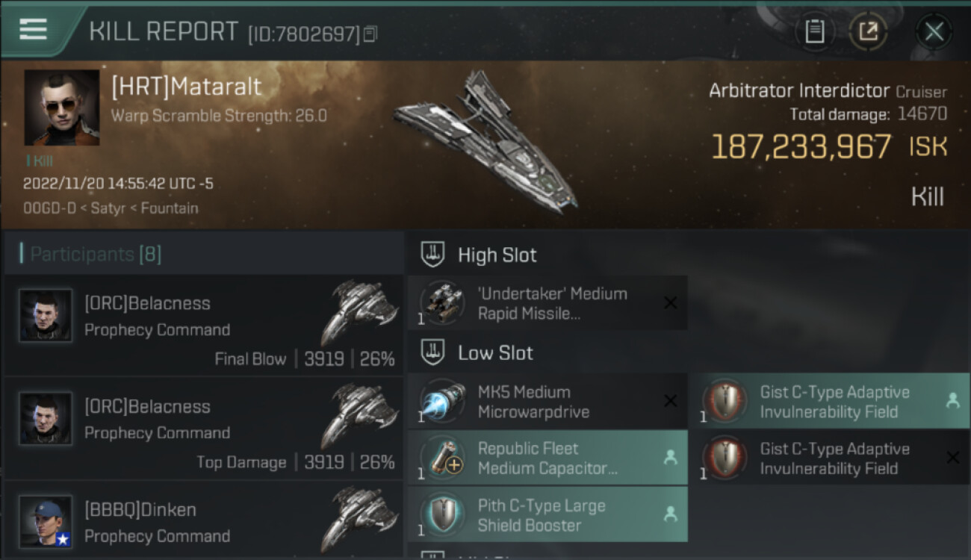This screenshot has height=560, width=971.
Task: Select the 'Undertaker' Medium Rapid Missile icon
Action: click(441, 303)
